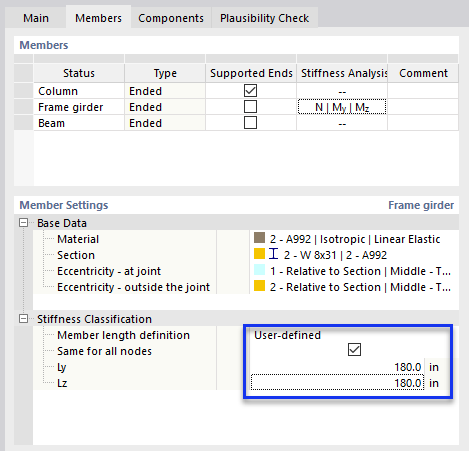
Task: Click the Column stiffness analysis dash cell
Action: (x=342, y=91)
